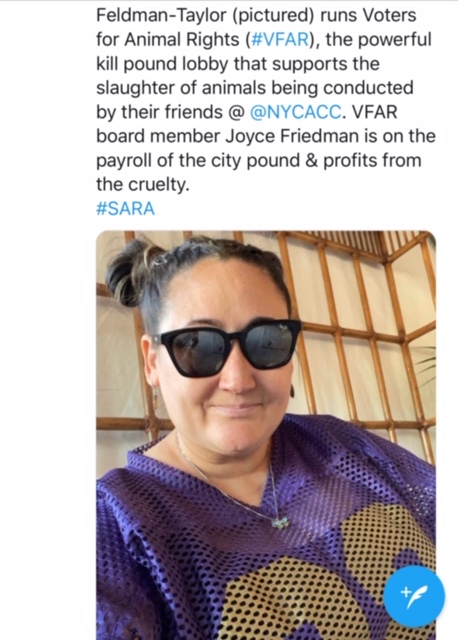Click the necklace pendant in the photo

click(281, 522)
